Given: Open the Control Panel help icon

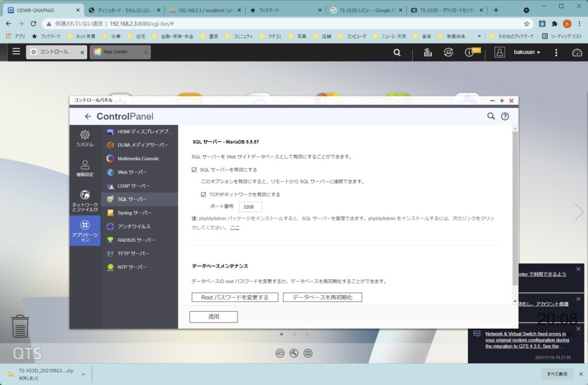Looking at the screenshot, I should click(505, 116).
